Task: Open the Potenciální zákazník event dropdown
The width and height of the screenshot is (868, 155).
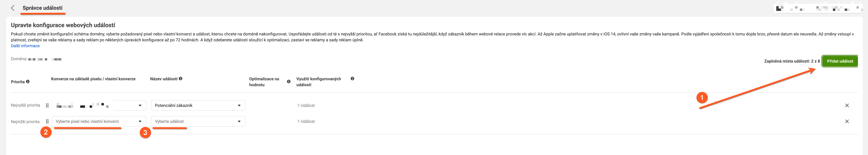Action: [198, 105]
